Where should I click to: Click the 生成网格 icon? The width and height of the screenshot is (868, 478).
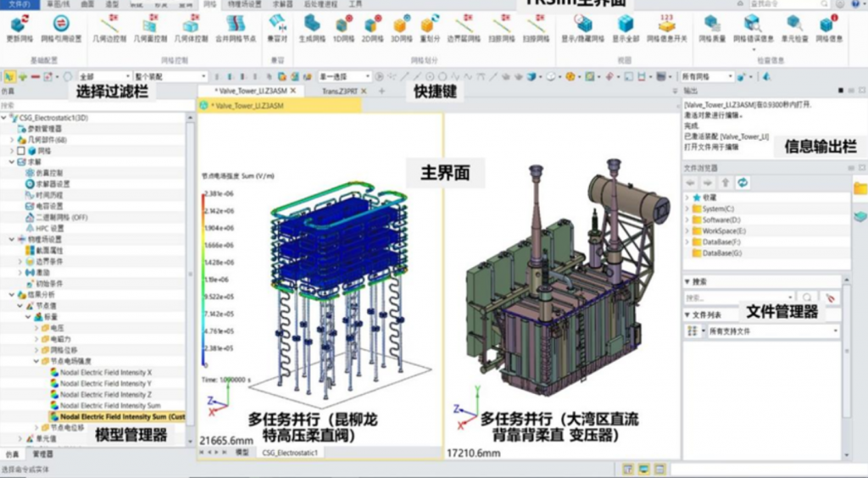pos(312,24)
